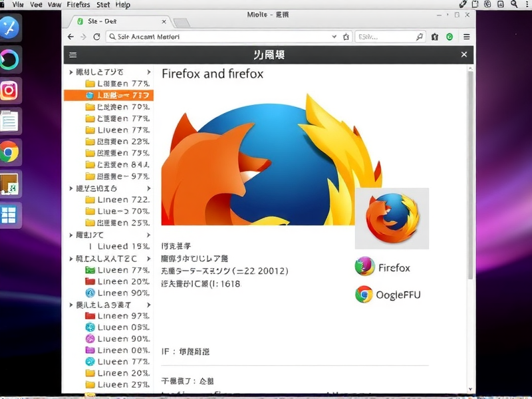
Task: Click the OogleFFU browser icon
Action: (x=365, y=293)
